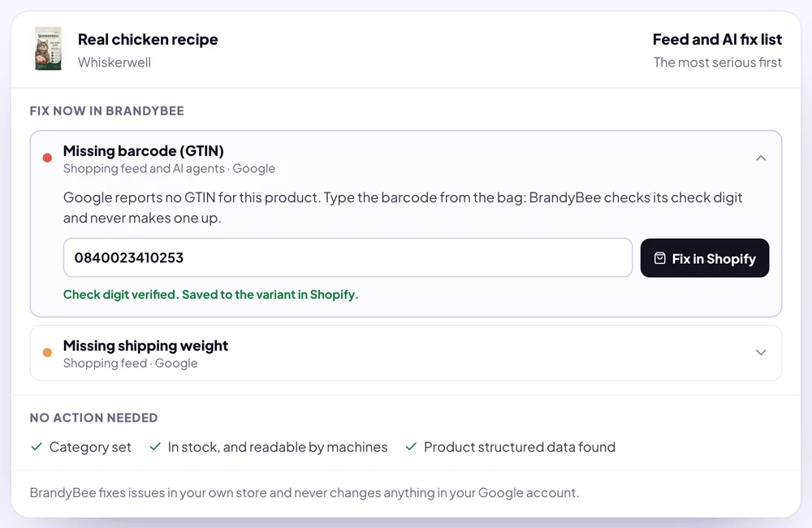Click the Fix in Shopify button
The image size is (812, 528).
704,258
